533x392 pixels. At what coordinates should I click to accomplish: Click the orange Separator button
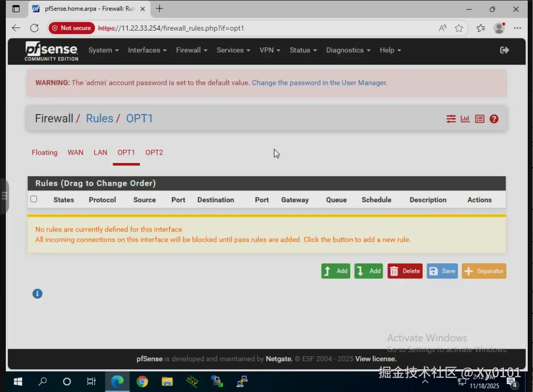click(484, 271)
